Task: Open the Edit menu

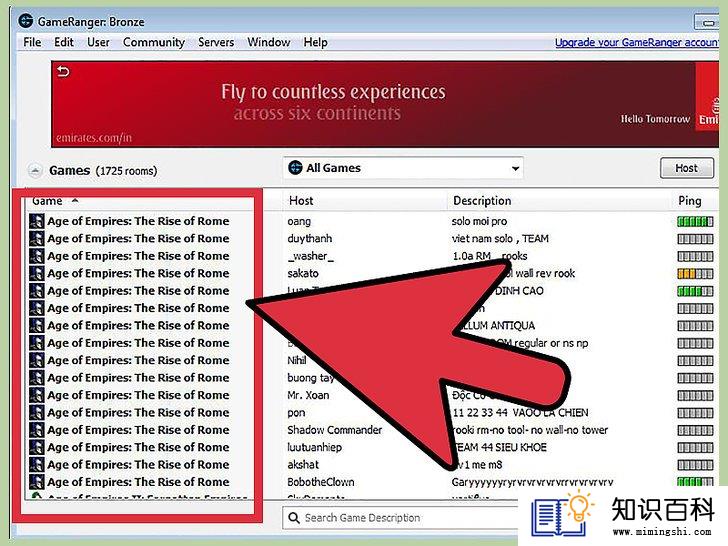Action: pos(64,42)
